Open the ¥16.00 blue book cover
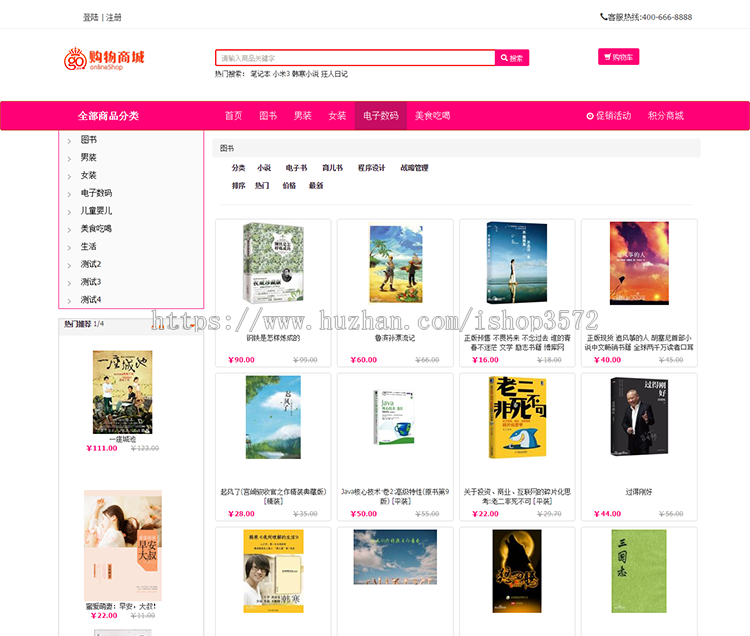 517,263
